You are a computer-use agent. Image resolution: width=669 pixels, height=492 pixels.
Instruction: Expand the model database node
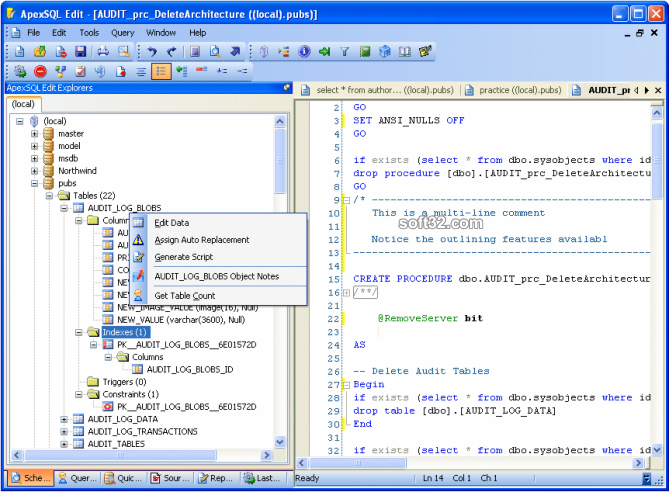(x=34, y=146)
